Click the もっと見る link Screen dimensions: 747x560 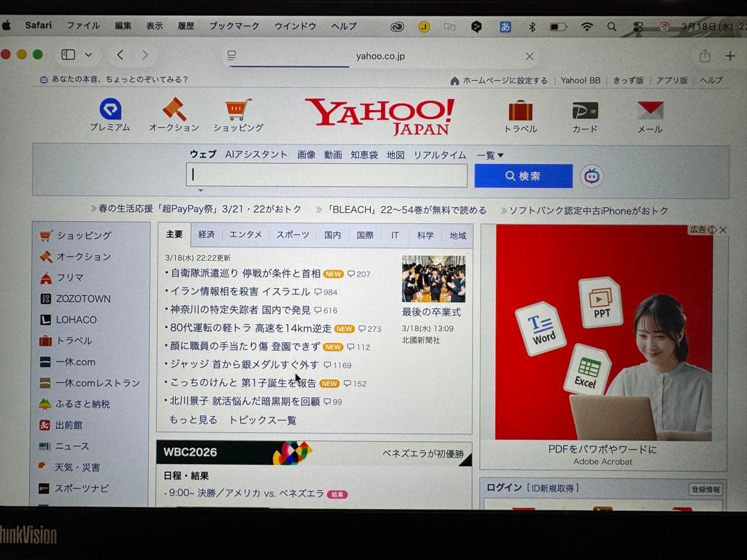click(x=193, y=420)
